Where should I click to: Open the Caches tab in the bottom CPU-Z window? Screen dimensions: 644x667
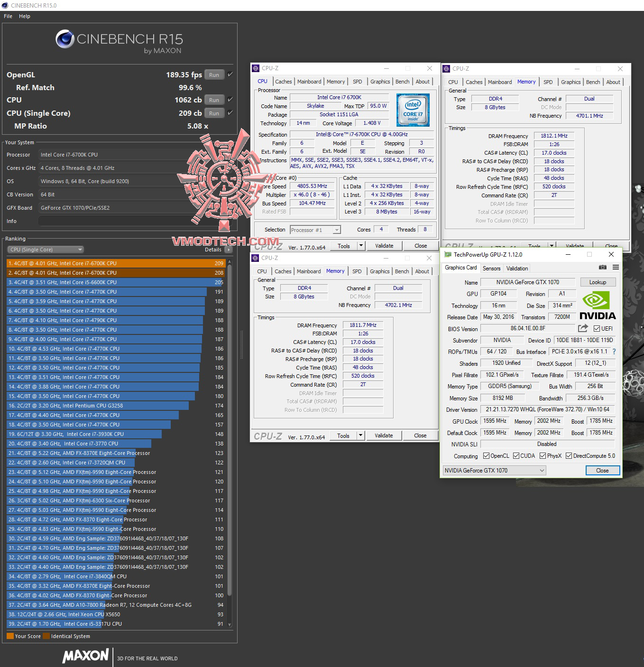coord(283,271)
